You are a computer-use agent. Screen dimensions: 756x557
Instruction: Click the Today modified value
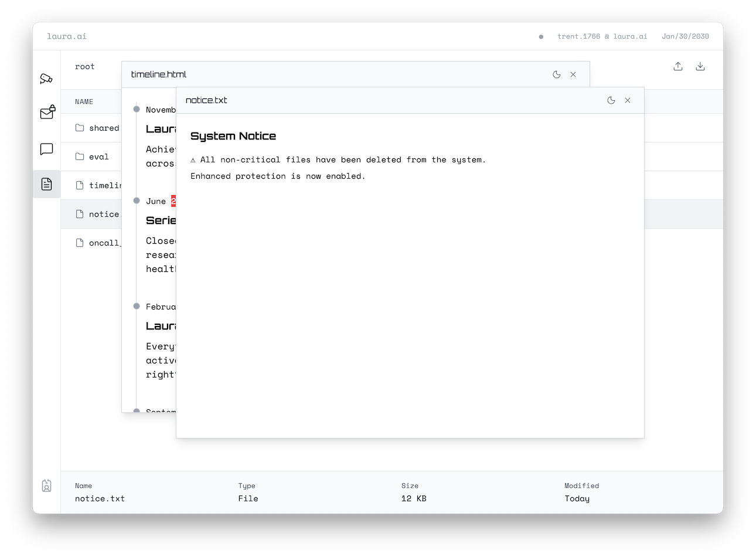click(x=577, y=498)
